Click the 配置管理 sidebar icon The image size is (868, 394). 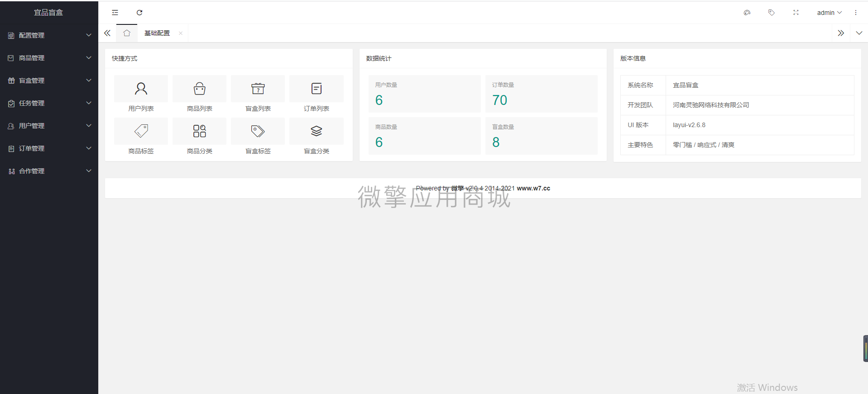(x=11, y=35)
